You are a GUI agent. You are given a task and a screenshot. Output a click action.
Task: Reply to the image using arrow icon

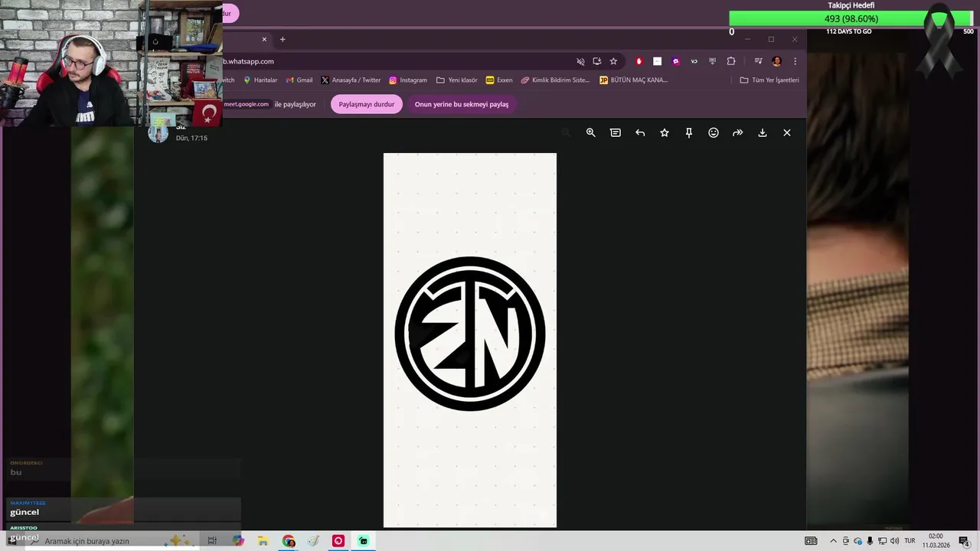[x=640, y=132]
